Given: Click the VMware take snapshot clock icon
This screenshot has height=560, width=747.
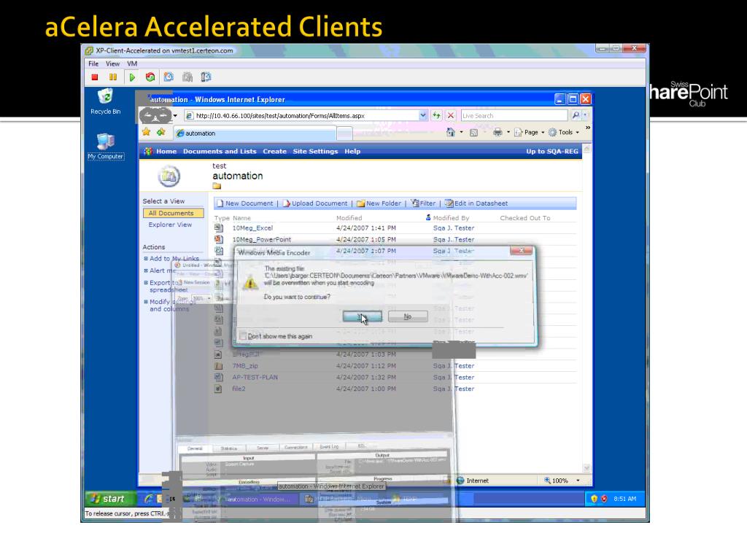Looking at the screenshot, I should (x=169, y=77).
